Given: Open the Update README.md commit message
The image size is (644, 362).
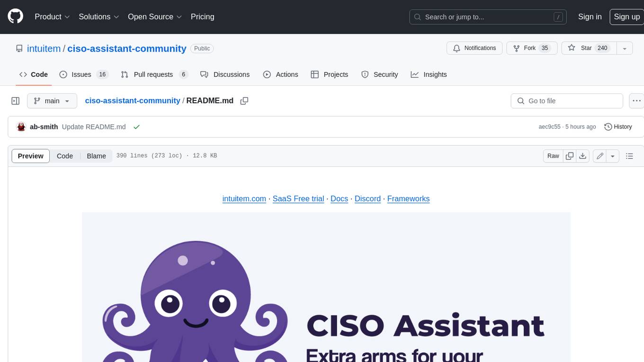Looking at the screenshot, I should coord(94,127).
